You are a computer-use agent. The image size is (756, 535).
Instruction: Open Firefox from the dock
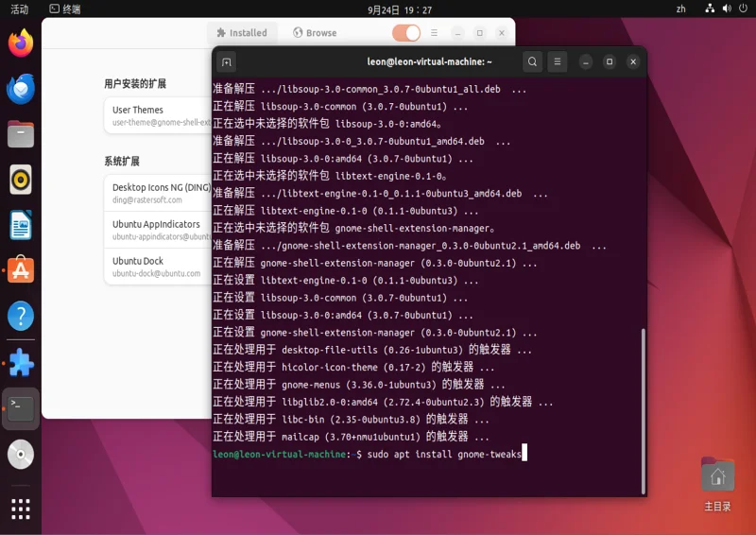point(21,43)
